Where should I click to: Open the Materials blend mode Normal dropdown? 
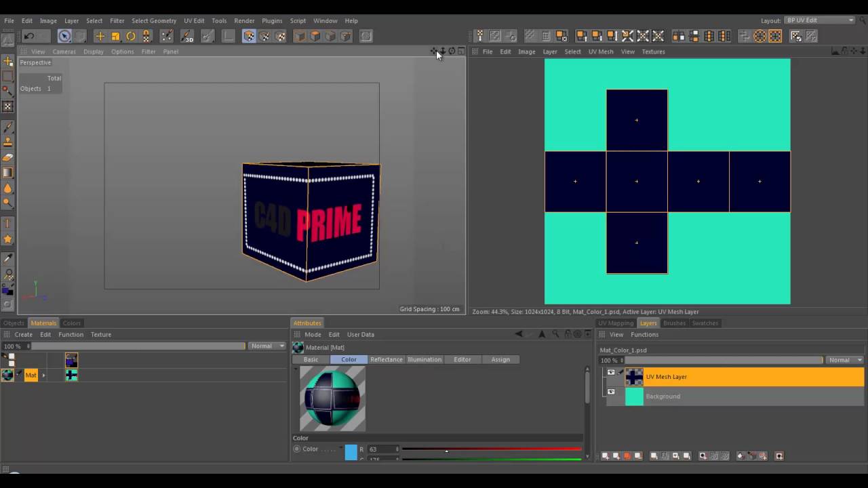[x=267, y=346]
